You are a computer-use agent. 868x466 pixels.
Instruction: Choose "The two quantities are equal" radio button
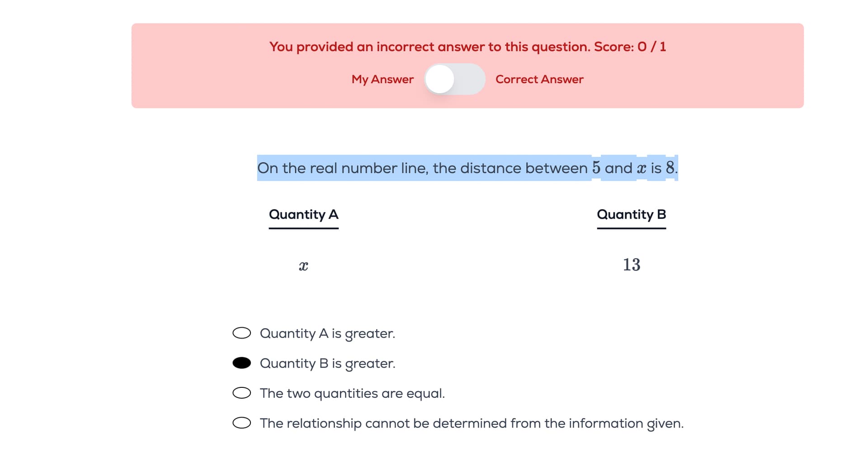click(241, 393)
